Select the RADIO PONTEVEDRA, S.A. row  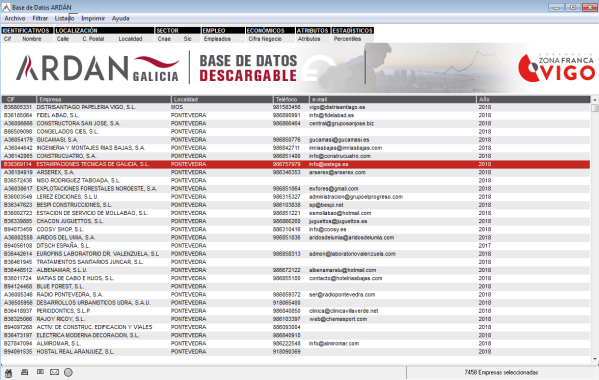click(296, 294)
